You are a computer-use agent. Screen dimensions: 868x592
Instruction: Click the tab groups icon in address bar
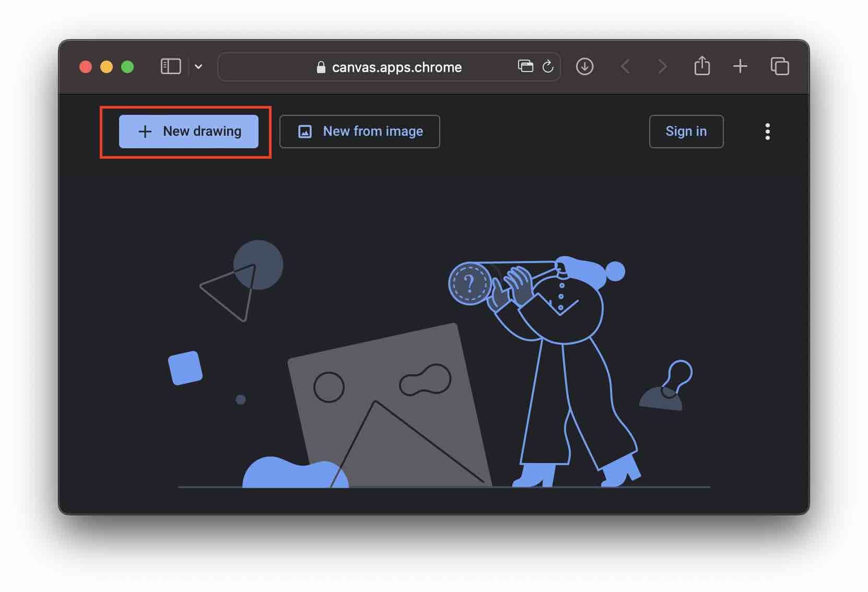pos(525,66)
